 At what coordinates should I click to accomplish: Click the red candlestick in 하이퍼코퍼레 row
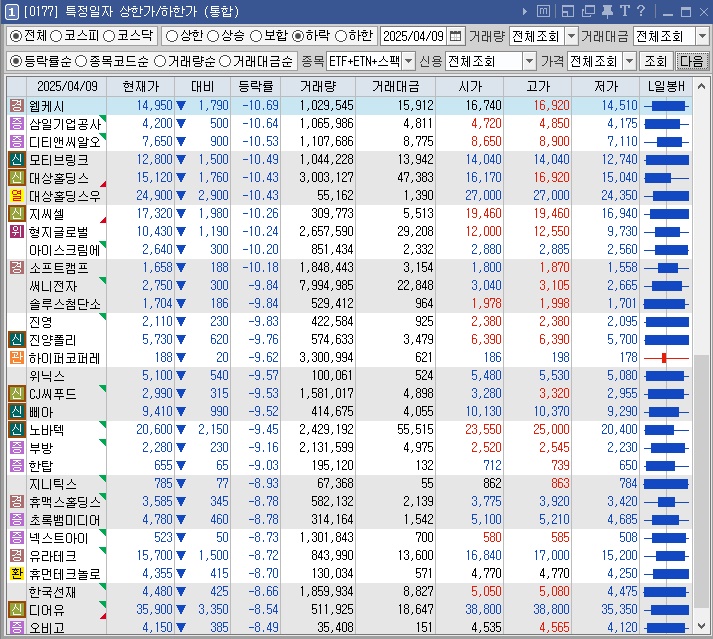click(666, 358)
